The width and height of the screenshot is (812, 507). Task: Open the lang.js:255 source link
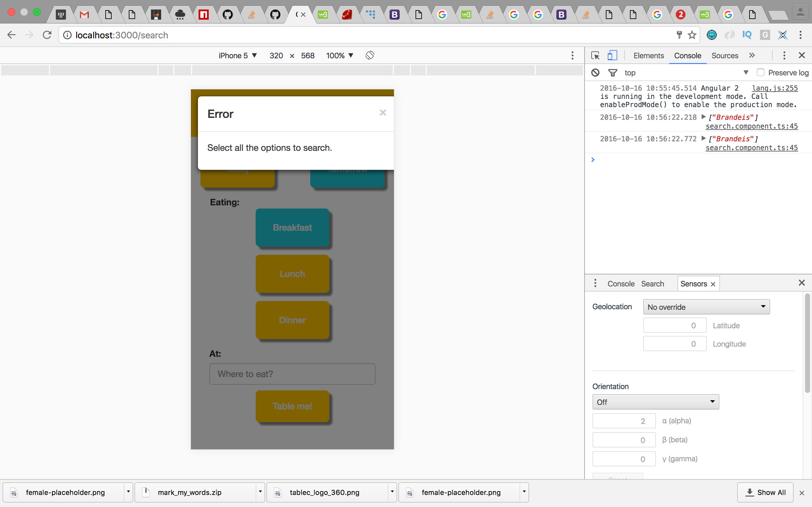point(775,88)
